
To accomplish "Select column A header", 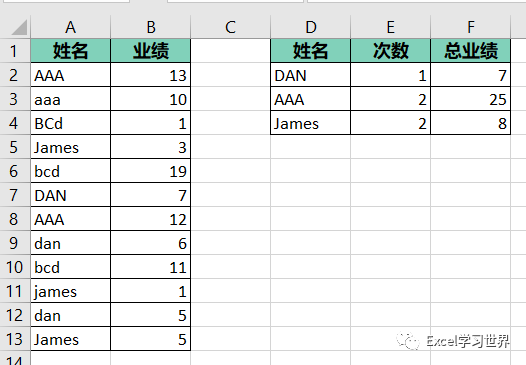I will coord(70,27).
